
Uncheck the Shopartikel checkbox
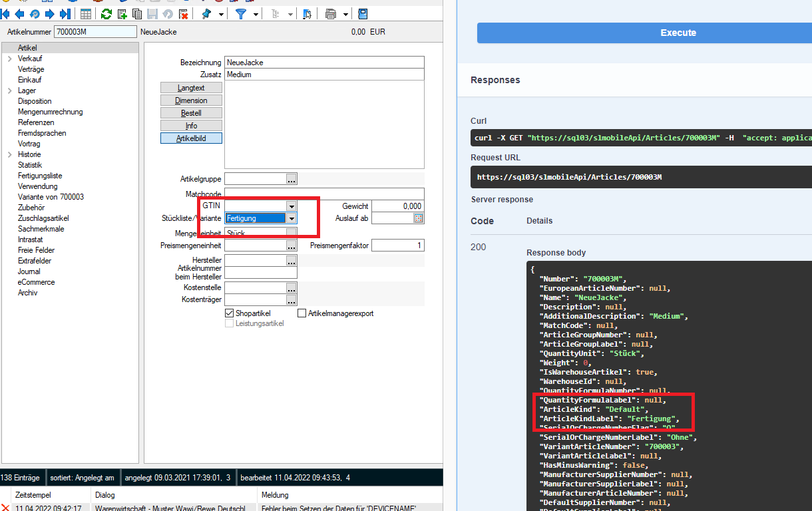(x=229, y=313)
